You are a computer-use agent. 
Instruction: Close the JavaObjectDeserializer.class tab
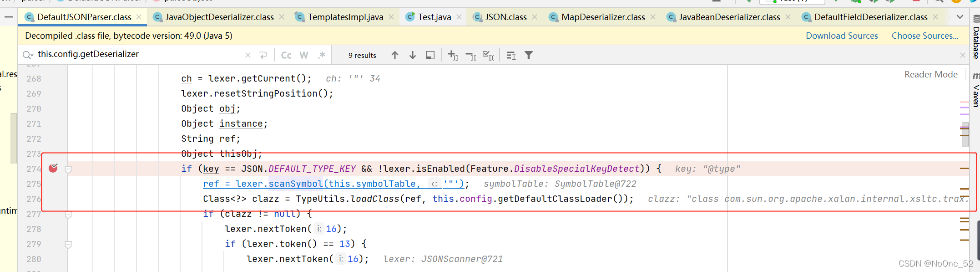[x=282, y=17]
